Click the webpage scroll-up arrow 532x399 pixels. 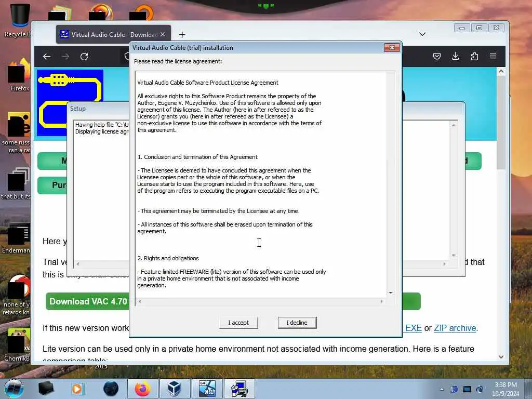(501, 72)
